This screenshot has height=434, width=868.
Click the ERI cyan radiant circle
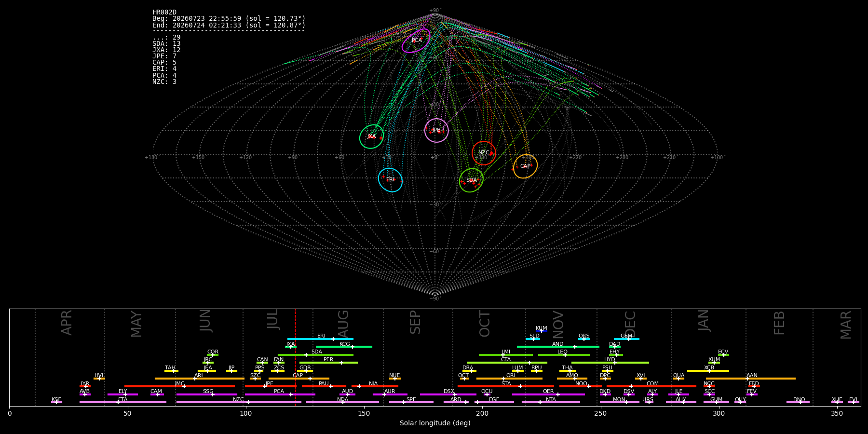[390, 180]
